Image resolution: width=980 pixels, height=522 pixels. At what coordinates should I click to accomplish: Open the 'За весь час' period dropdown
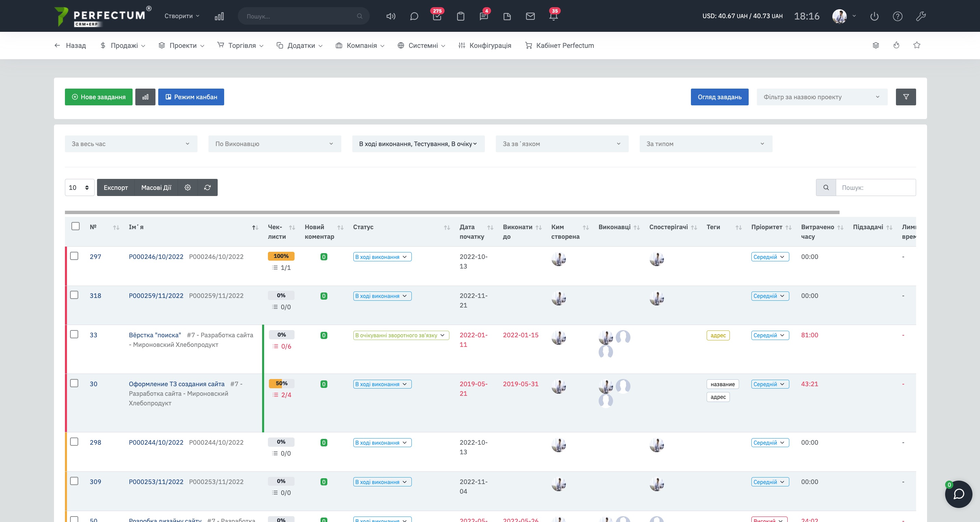[x=131, y=144]
